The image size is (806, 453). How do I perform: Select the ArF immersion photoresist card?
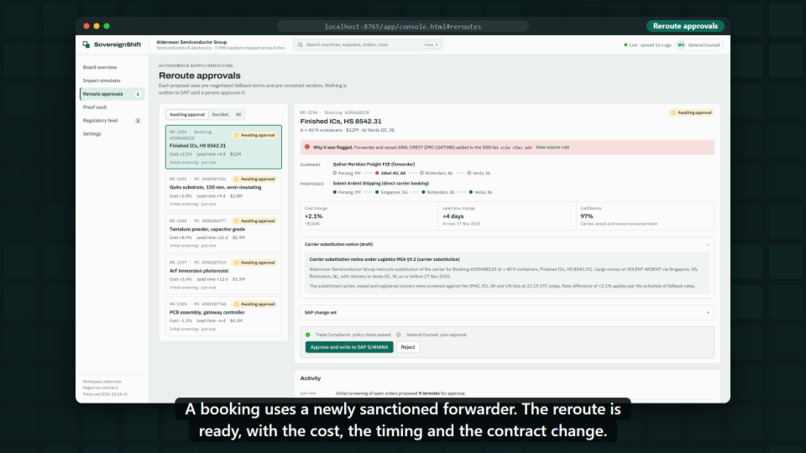[224, 274]
